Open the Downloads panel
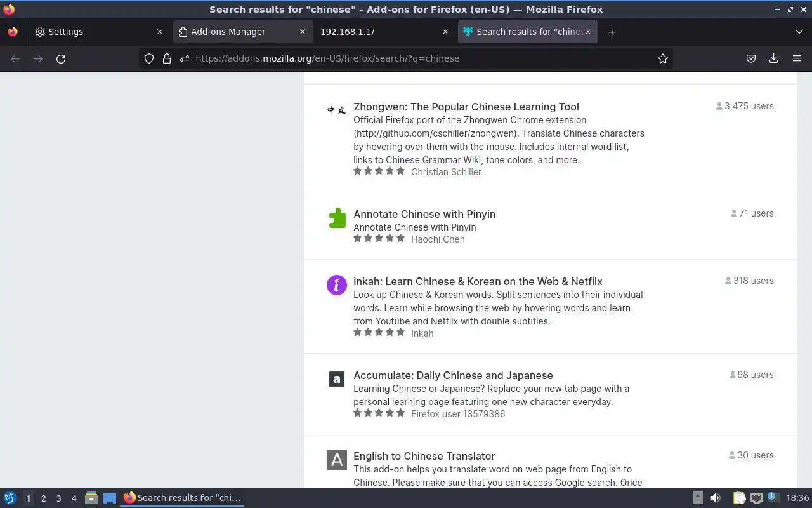812x508 pixels. pos(774,58)
